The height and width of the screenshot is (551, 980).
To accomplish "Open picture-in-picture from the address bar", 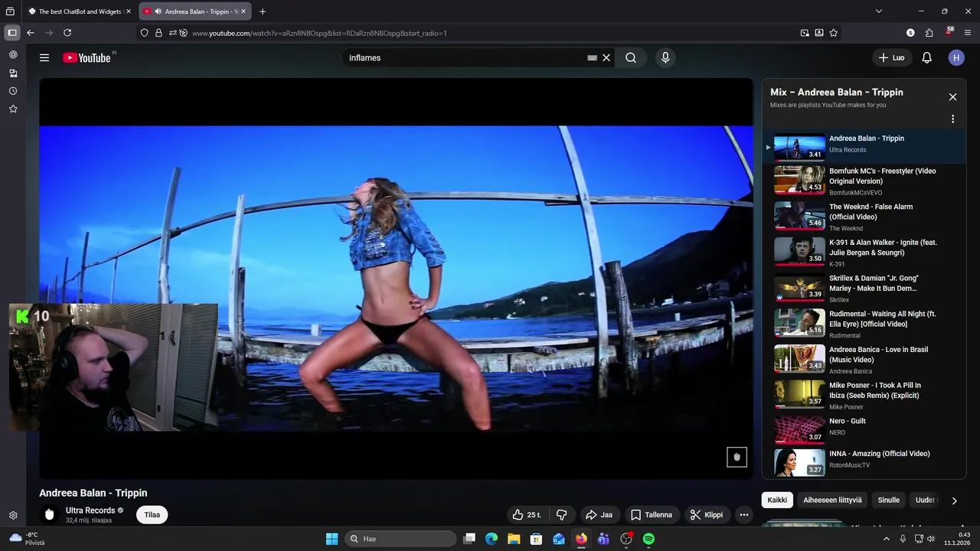I will 805,33.
